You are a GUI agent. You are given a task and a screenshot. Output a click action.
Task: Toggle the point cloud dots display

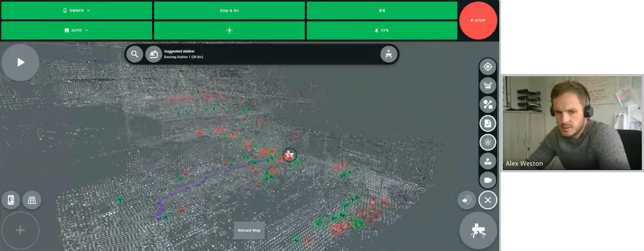click(488, 142)
